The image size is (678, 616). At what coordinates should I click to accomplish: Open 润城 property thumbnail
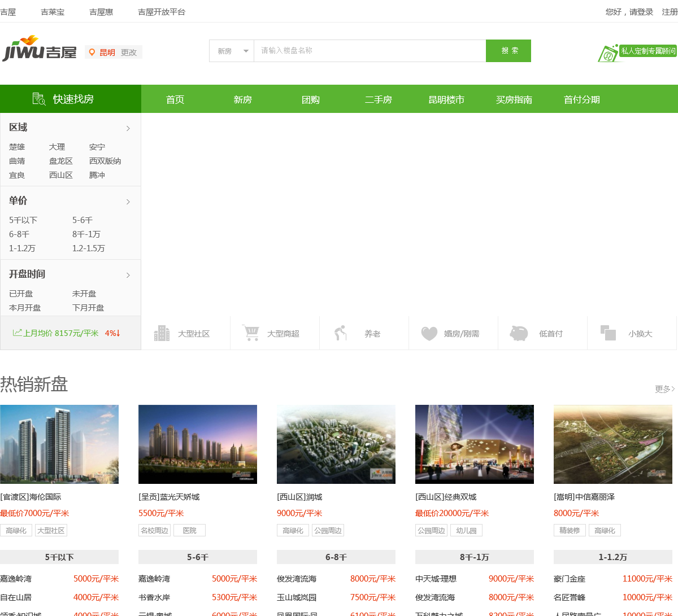(336, 444)
